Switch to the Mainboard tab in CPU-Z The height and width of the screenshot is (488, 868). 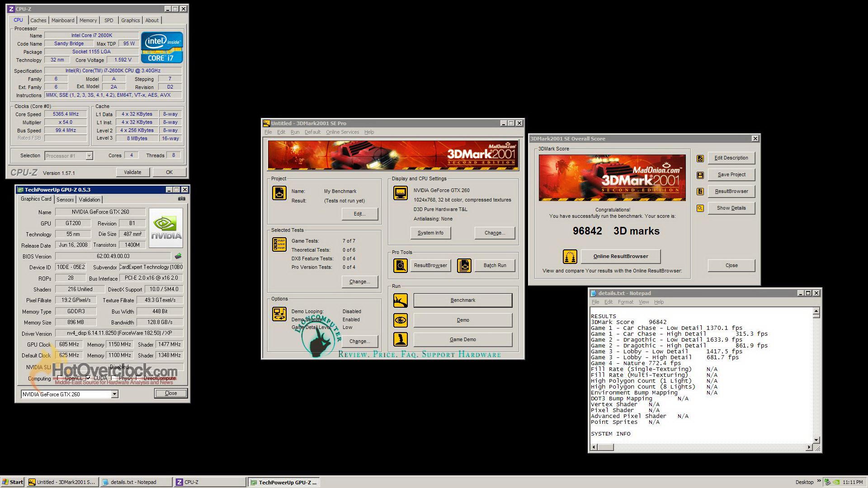pos(63,20)
